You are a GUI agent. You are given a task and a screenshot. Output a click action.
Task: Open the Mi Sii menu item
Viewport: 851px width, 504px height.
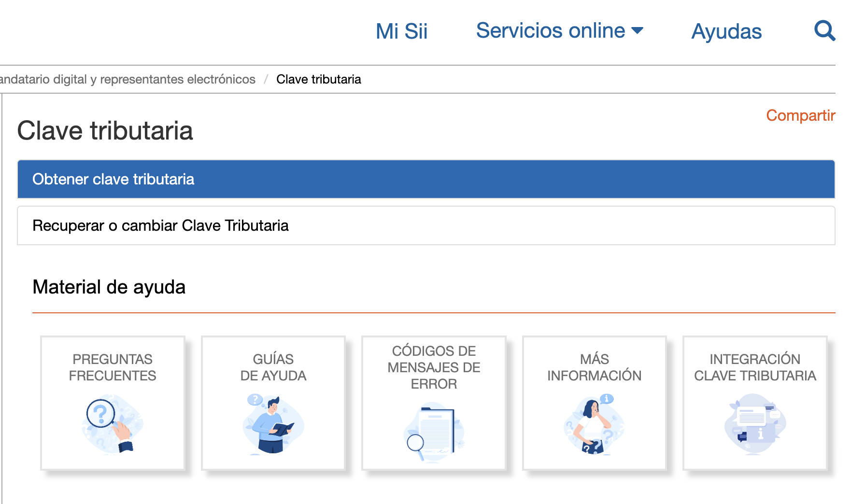click(x=401, y=31)
